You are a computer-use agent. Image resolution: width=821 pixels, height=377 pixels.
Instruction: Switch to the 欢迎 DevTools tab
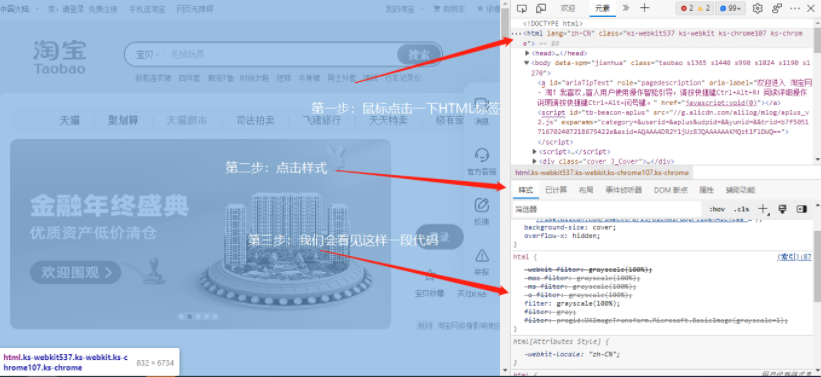click(568, 8)
